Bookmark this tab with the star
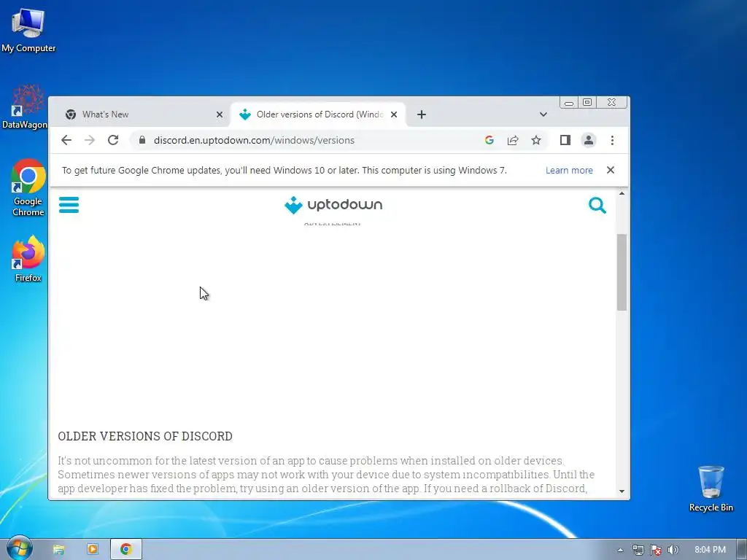747x560 pixels. pos(536,140)
